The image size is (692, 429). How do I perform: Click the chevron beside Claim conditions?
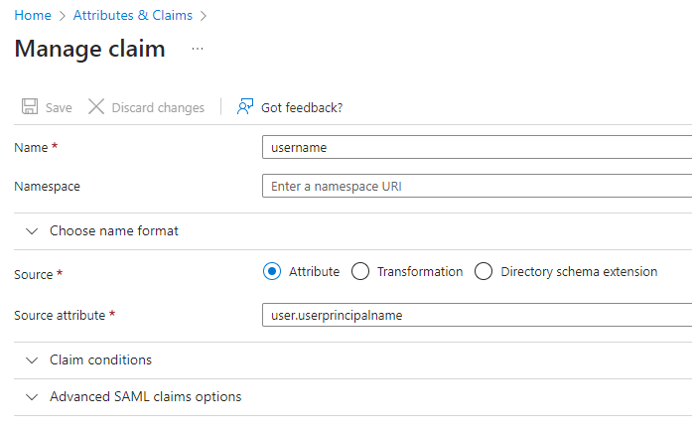tap(32, 360)
